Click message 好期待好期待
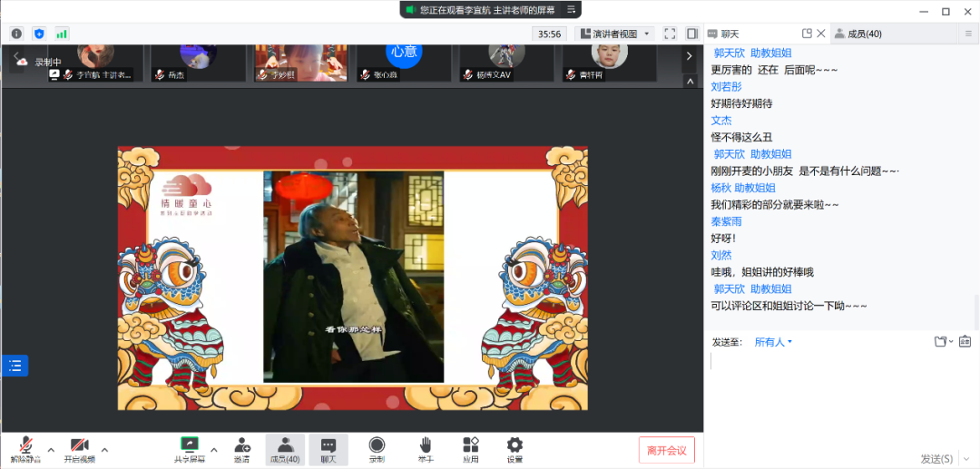The width and height of the screenshot is (980, 469). pos(742,103)
